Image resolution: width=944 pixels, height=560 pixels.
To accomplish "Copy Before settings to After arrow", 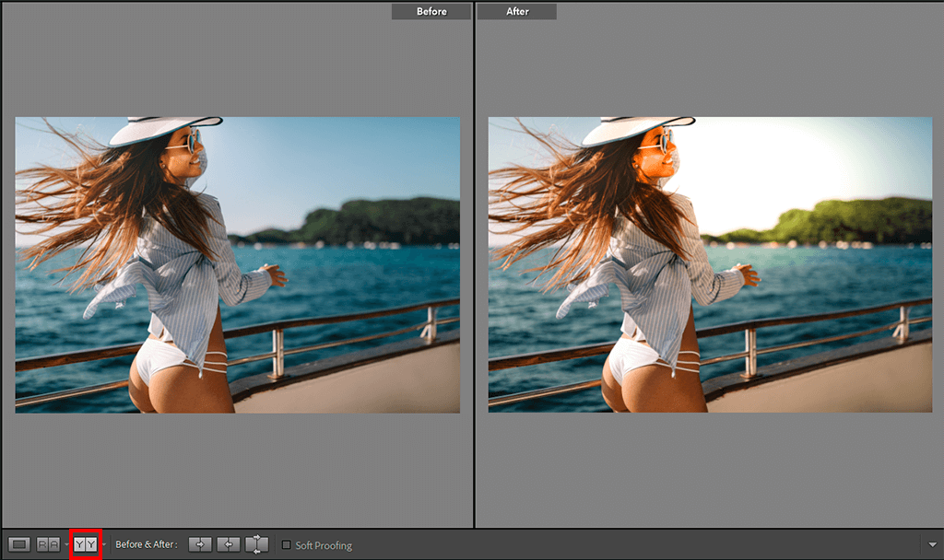I will click(200, 544).
